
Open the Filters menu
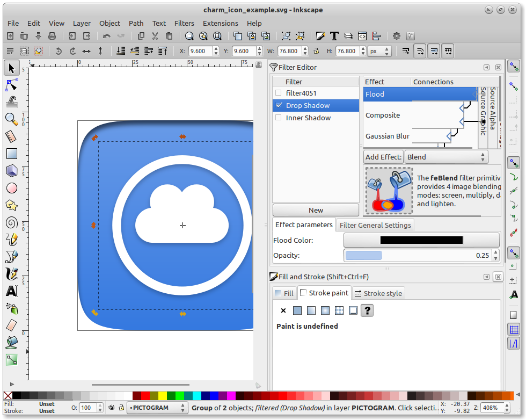184,23
